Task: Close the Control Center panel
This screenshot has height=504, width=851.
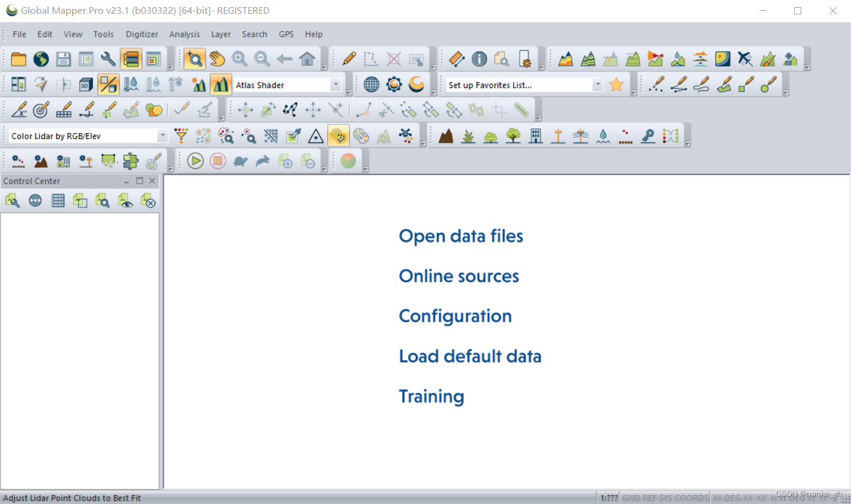Action: [x=152, y=180]
